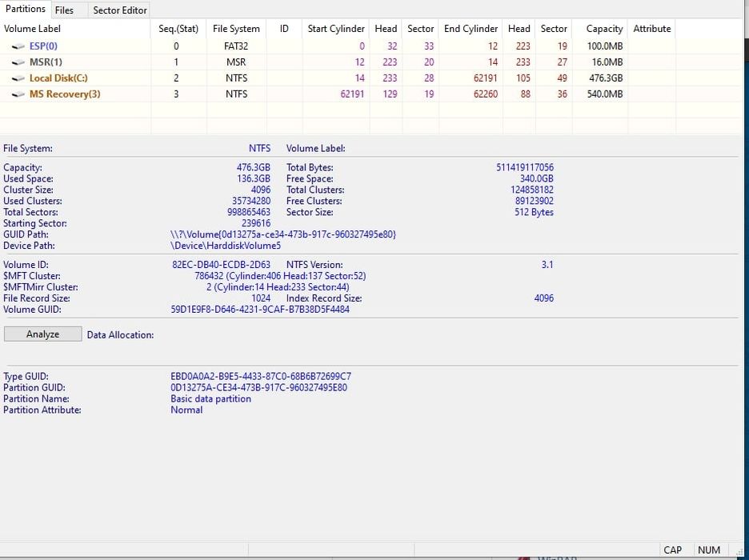Click the ID column header
This screenshot has width=749, height=560.
284,29
